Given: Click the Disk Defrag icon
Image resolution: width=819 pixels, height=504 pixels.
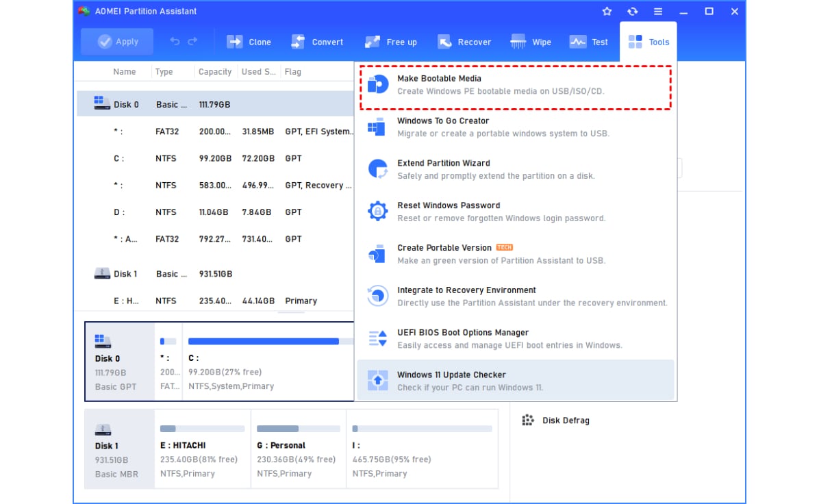Looking at the screenshot, I should [528, 420].
